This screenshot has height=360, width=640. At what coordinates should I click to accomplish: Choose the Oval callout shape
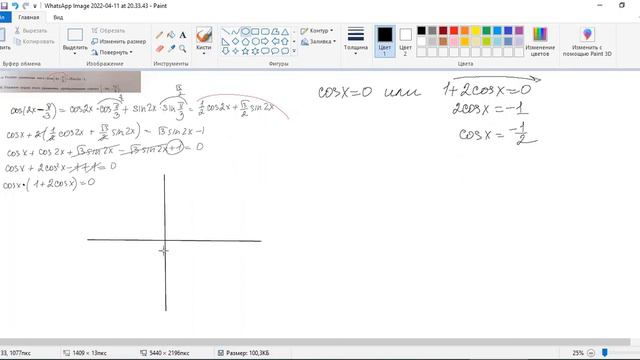pos(275,51)
